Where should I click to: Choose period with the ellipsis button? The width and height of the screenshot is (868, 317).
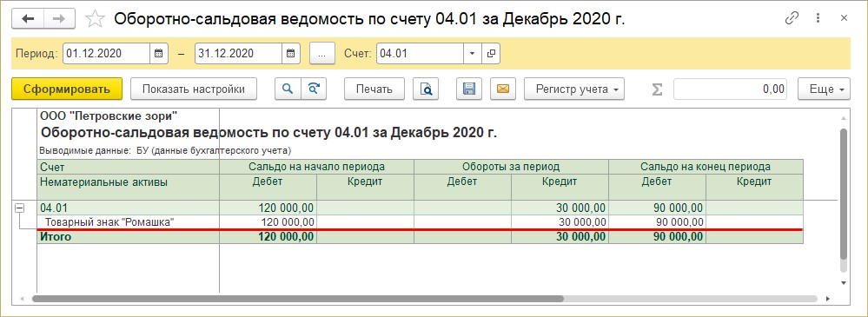point(323,54)
